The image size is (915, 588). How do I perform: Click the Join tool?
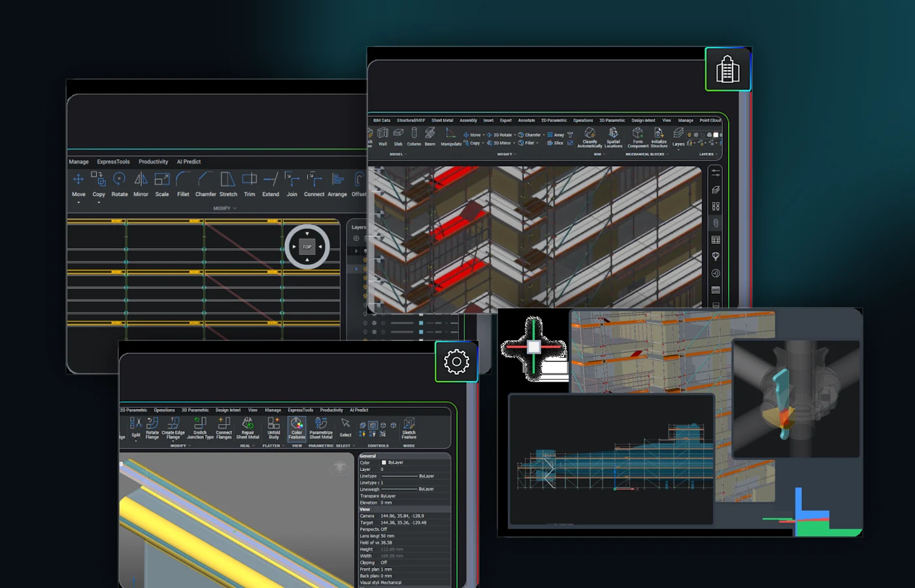click(292, 184)
